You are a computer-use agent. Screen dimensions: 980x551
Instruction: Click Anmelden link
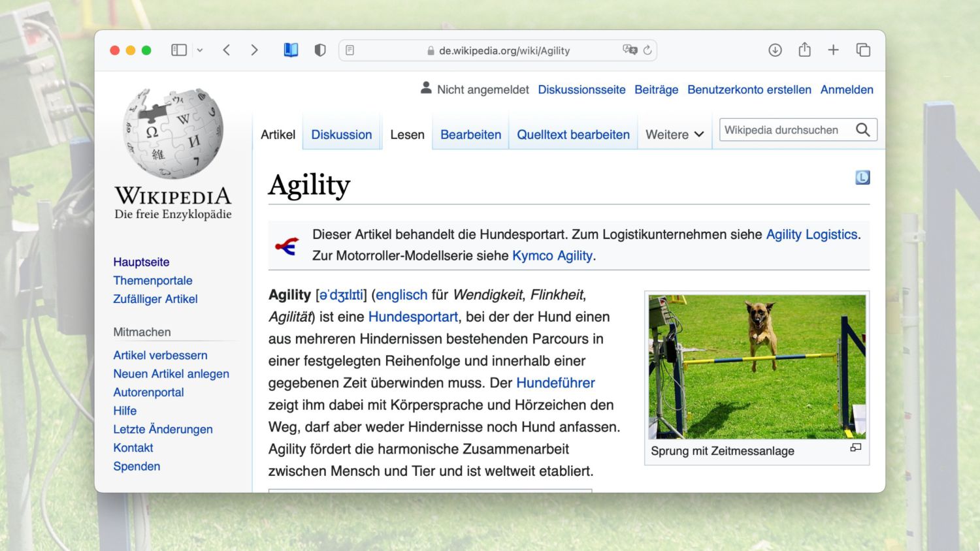pyautogui.click(x=847, y=89)
